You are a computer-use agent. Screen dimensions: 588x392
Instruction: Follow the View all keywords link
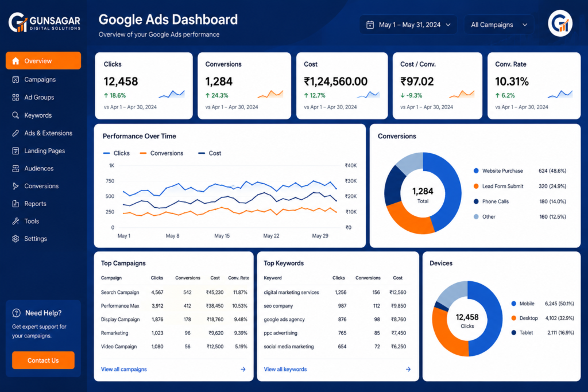coord(285,369)
